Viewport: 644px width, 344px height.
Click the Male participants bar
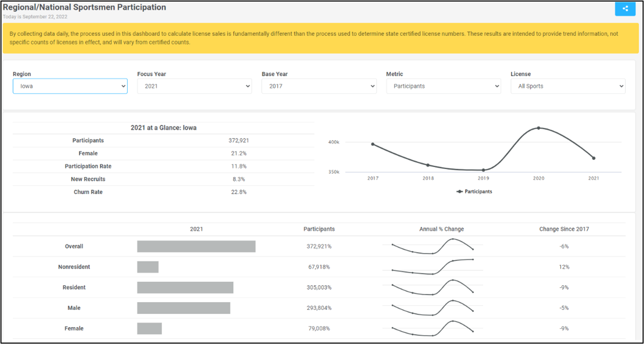(183, 308)
